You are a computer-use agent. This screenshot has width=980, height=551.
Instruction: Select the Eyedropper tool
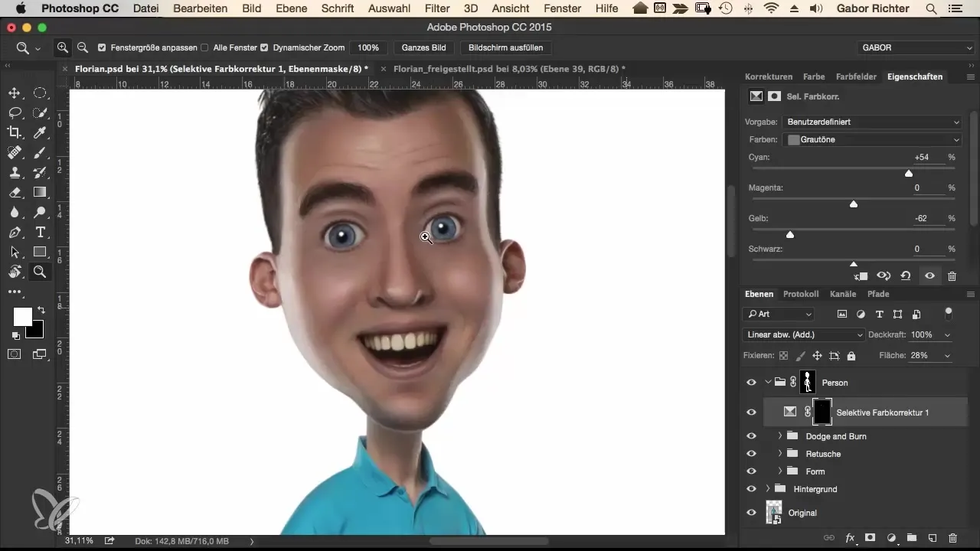tap(40, 132)
